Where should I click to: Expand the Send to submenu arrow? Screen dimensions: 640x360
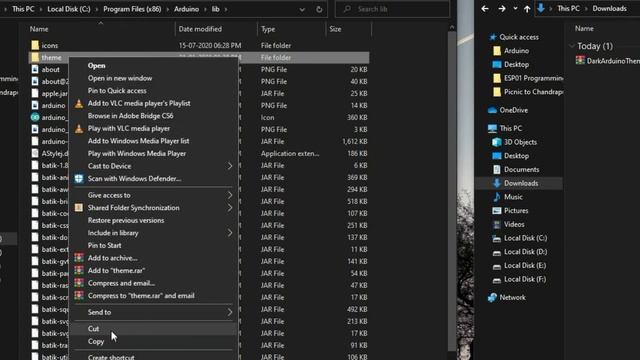230,312
